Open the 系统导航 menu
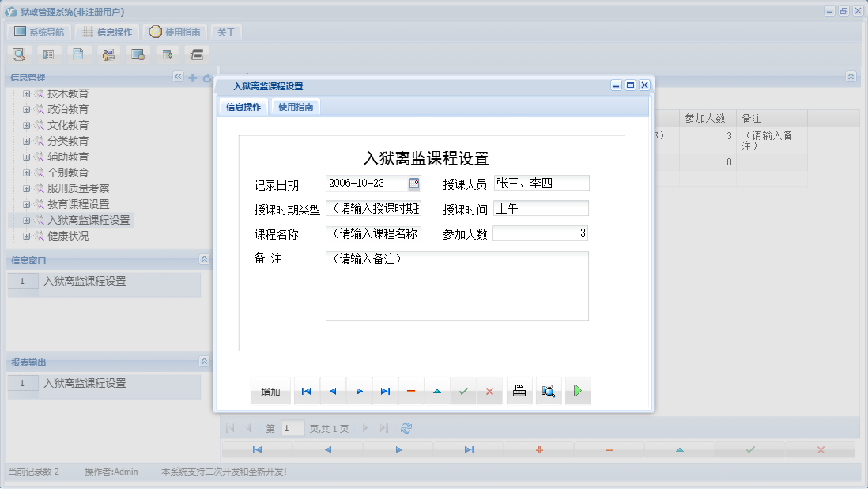Screen dimensions: 868x489 39,31
